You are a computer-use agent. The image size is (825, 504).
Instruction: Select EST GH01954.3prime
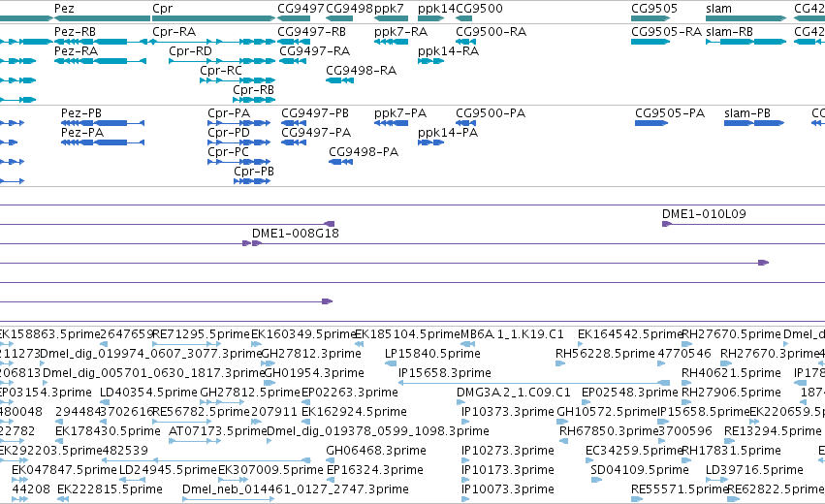[x=270, y=383]
